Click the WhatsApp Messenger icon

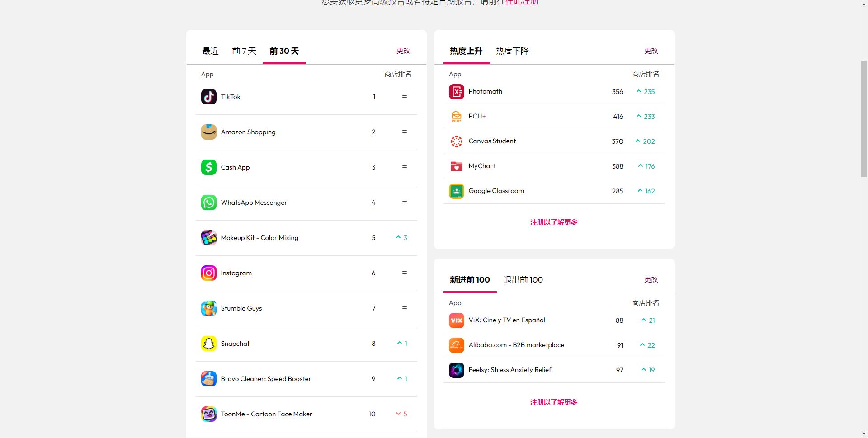click(208, 203)
